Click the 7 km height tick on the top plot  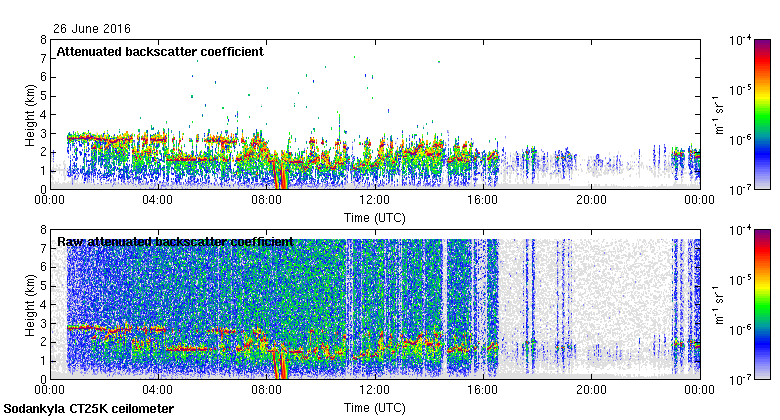(x=43, y=59)
